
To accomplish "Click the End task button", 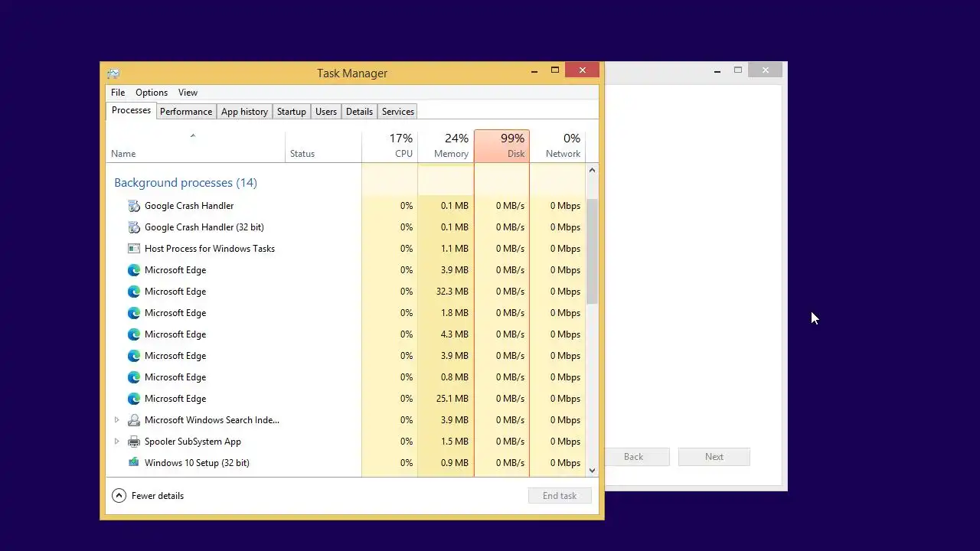I will tap(560, 496).
